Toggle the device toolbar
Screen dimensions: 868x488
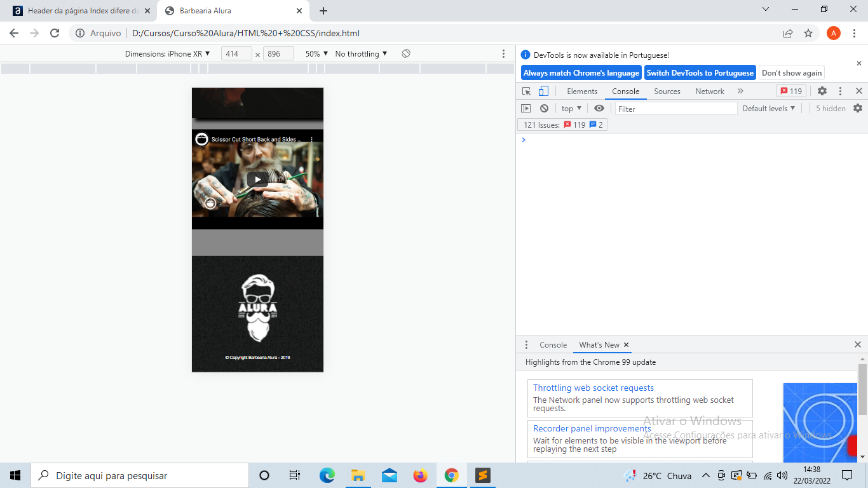(543, 91)
